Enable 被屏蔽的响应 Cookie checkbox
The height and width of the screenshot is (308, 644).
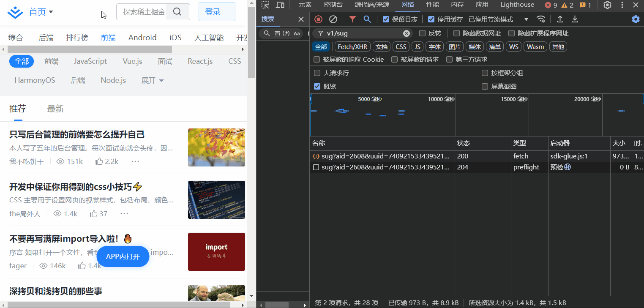[x=317, y=60]
